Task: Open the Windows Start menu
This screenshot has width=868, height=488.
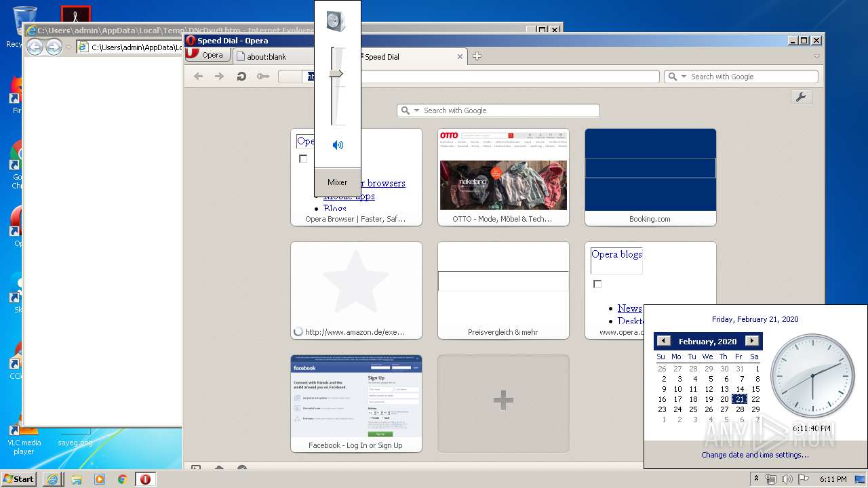Action: click(18, 479)
